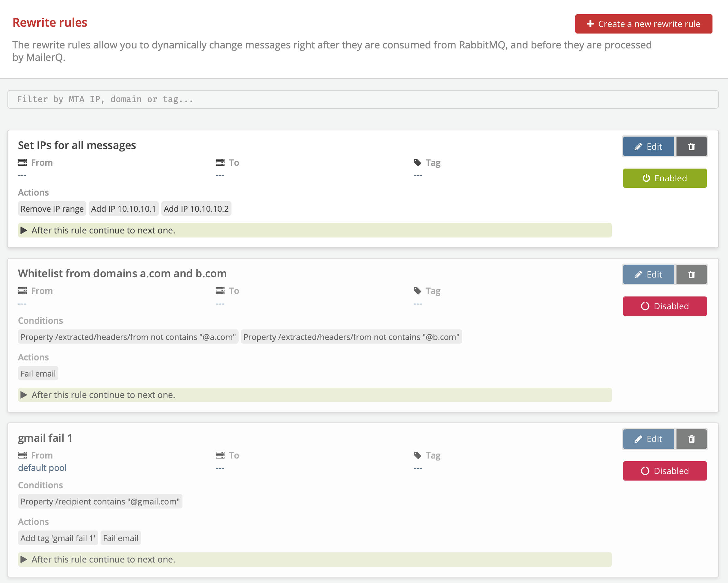Click the Add IP 10.10.10.1 action tag
This screenshot has height=583, width=728.
(123, 209)
